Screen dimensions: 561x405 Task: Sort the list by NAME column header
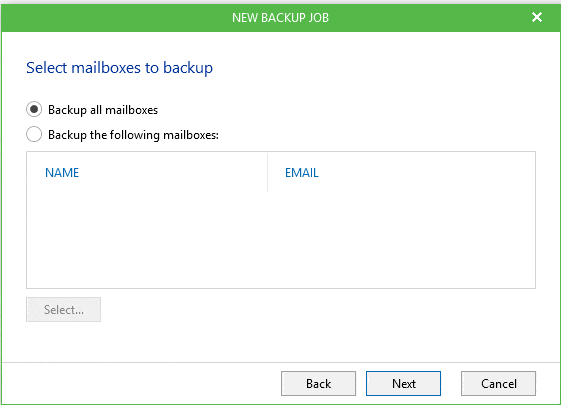[x=62, y=173]
